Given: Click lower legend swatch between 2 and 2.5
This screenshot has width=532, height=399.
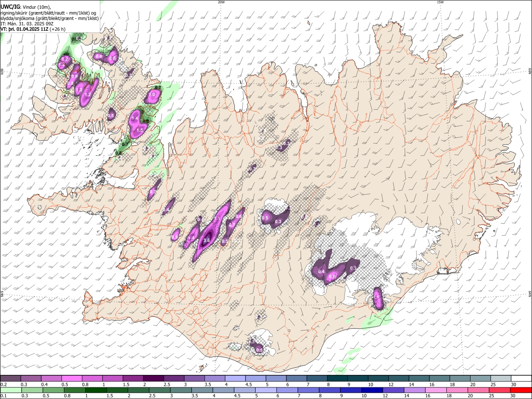Looking at the screenshot, I should [138, 390].
